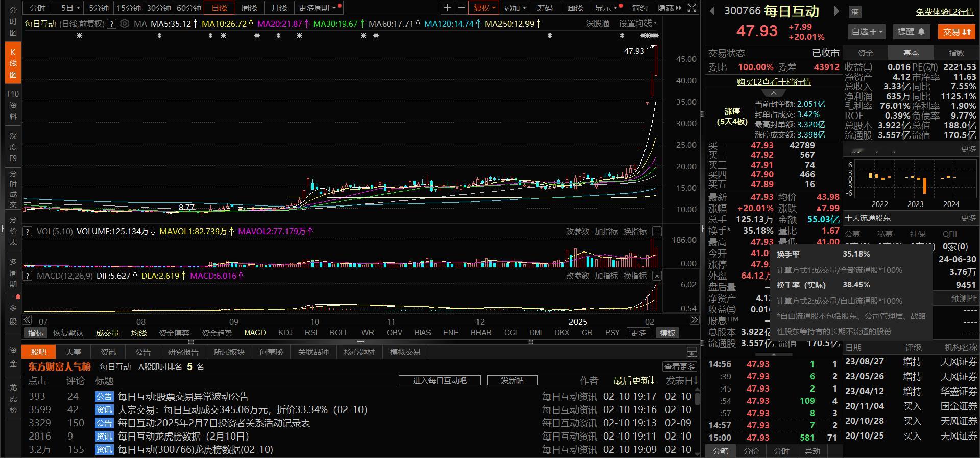
Task: Open the help question mark beside 每日互动 title
Action: pos(112,24)
